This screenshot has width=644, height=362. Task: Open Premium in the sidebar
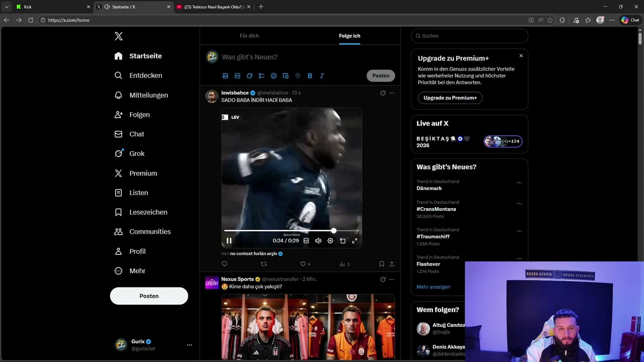pyautogui.click(x=136, y=173)
